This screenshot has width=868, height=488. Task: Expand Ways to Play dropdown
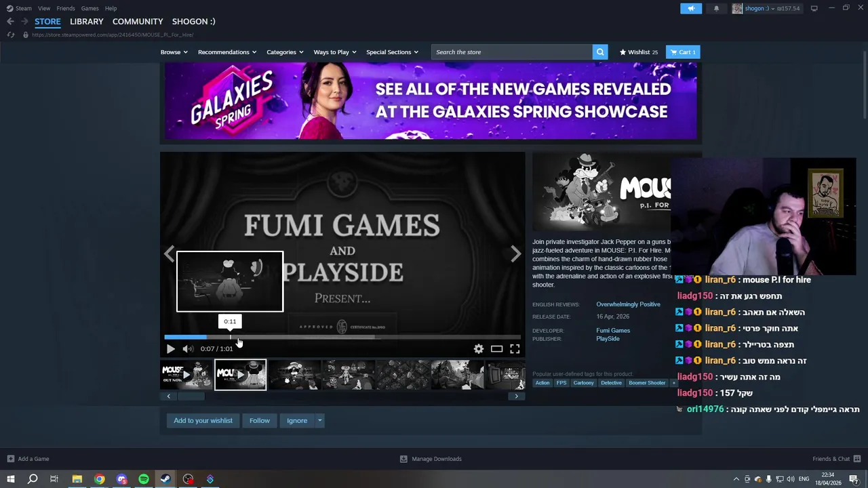point(335,52)
